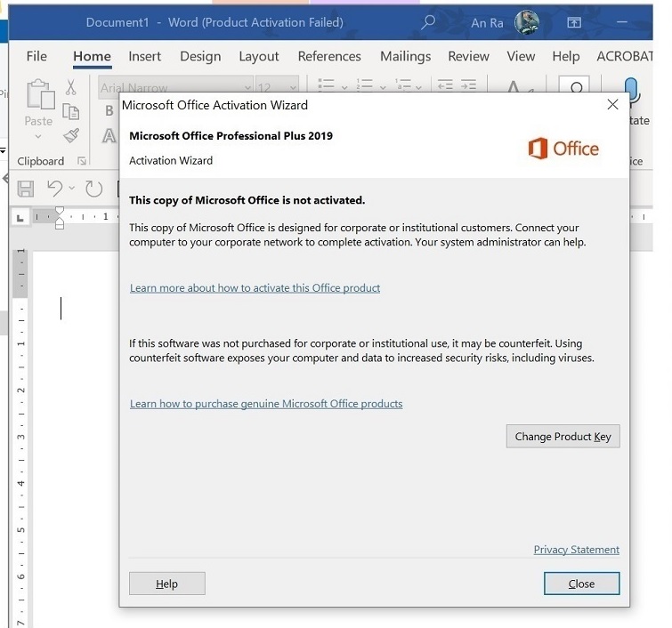This screenshot has height=628, width=672.
Task: Minimize the Word window
Action: [x=622, y=22]
